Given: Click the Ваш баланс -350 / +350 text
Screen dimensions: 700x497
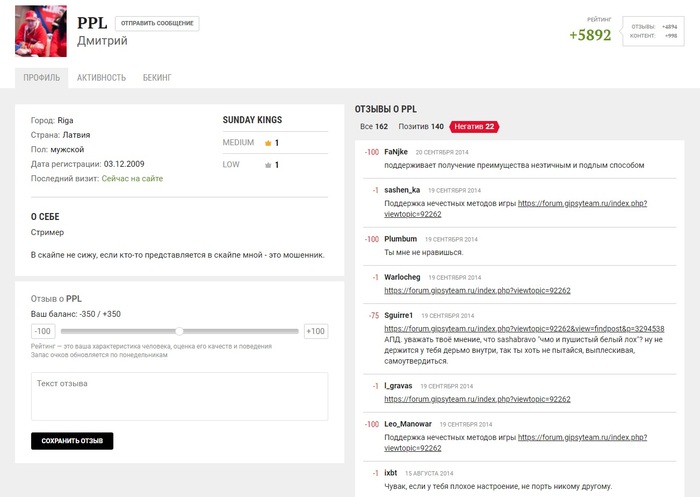Looking at the screenshot, I should tap(76, 314).
